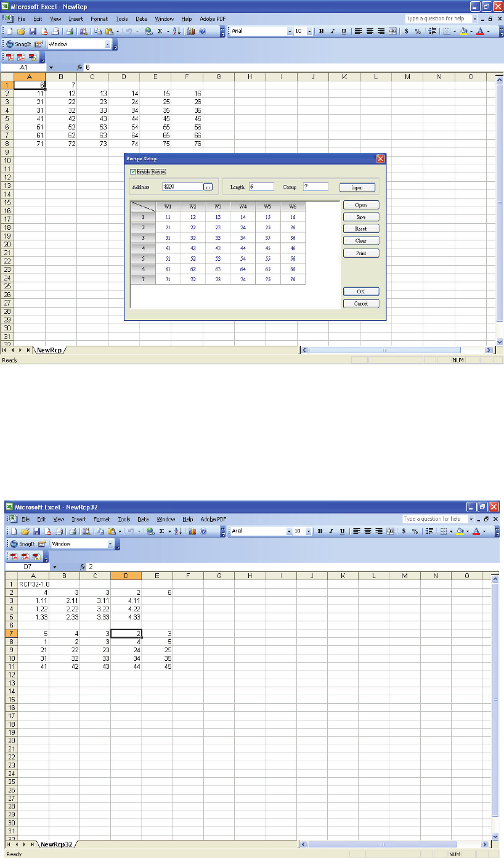Open Format menu in NewRcp window
This screenshot has height=858, width=504.
tap(99, 19)
